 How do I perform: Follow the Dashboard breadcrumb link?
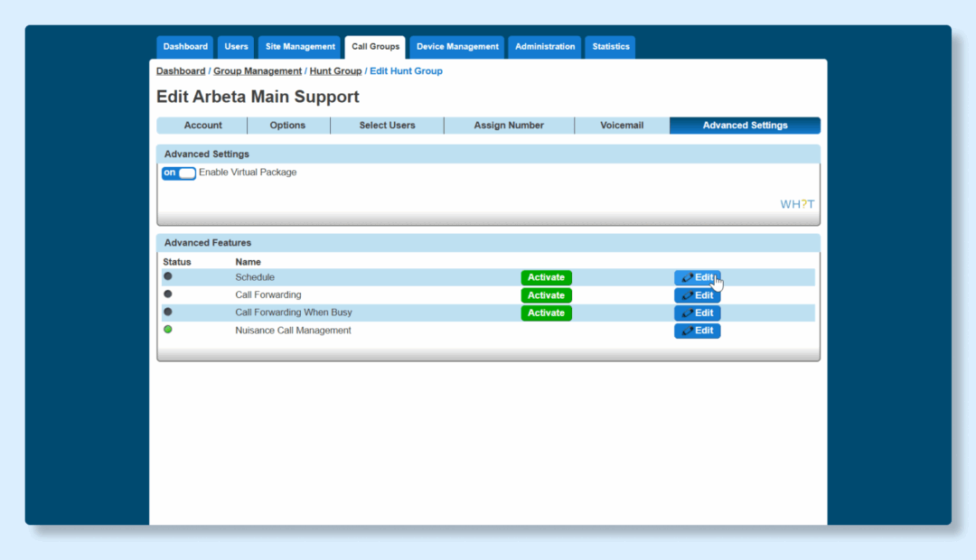click(181, 71)
